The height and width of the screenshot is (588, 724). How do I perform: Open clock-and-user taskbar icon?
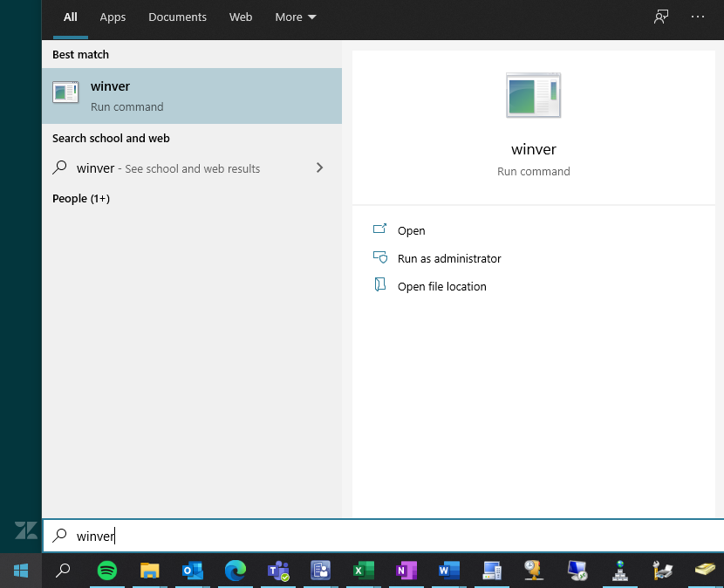534,571
